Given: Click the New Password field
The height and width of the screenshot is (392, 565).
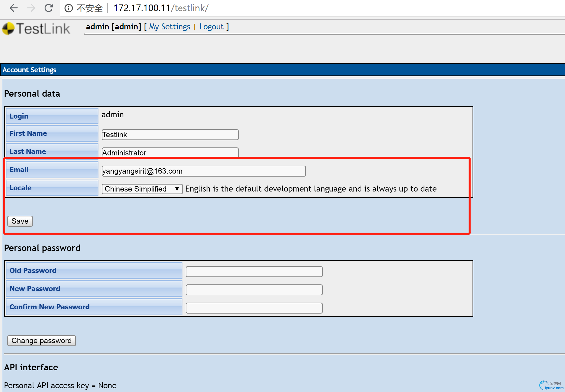Looking at the screenshot, I should pos(254,290).
